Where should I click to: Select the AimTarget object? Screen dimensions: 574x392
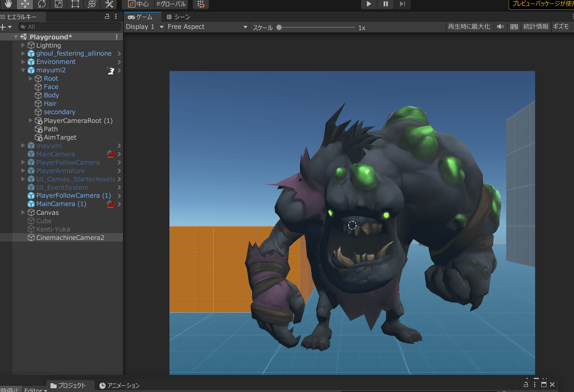tap(60, 137)
